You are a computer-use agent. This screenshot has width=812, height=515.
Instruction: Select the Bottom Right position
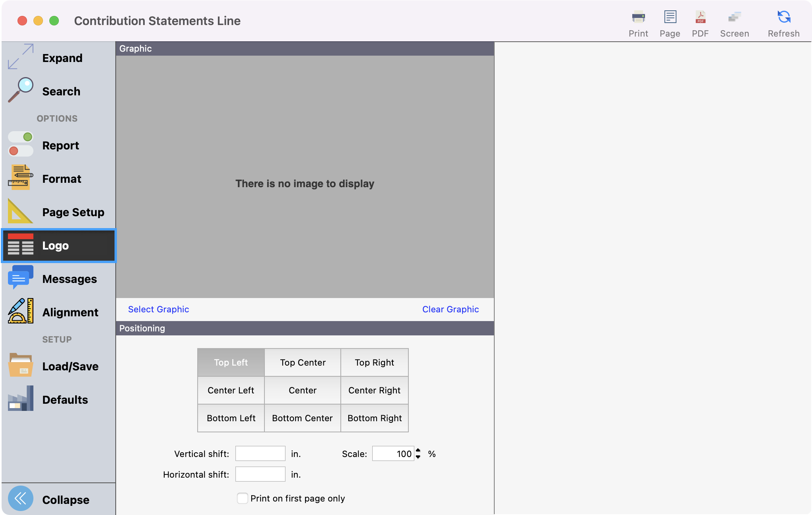click(x=375, y=418)
